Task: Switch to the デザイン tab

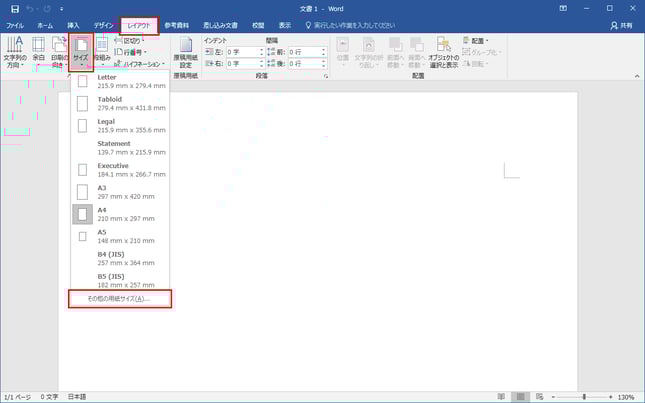Action: (103, 25)
